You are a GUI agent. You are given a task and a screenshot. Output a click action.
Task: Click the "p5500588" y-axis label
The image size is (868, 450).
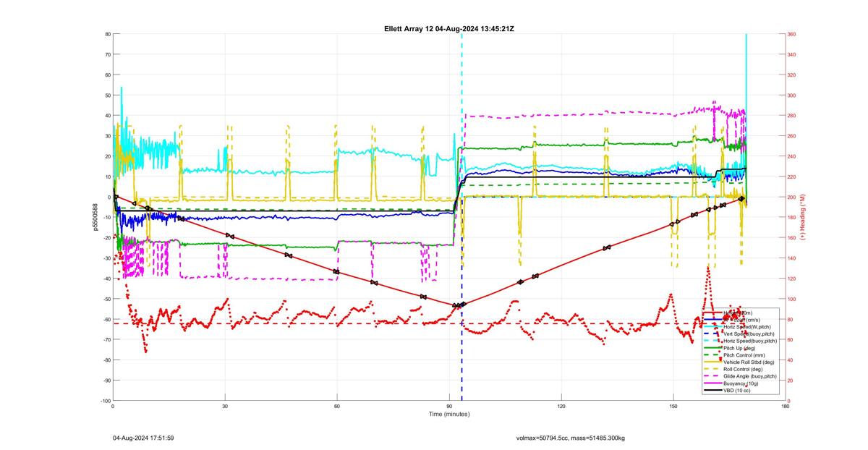pos(95,217)
